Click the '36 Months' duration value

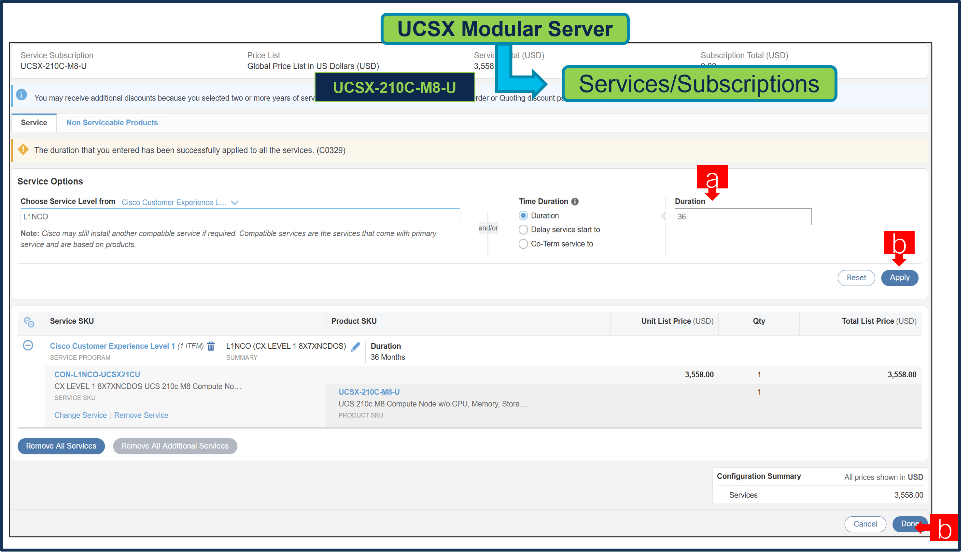pyautogui.click(x=391, y=361)
